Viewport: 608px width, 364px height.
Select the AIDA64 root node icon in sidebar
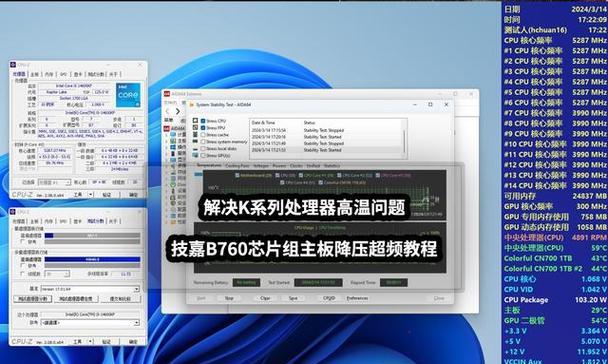pyautogui.click(x=168, y=128)
